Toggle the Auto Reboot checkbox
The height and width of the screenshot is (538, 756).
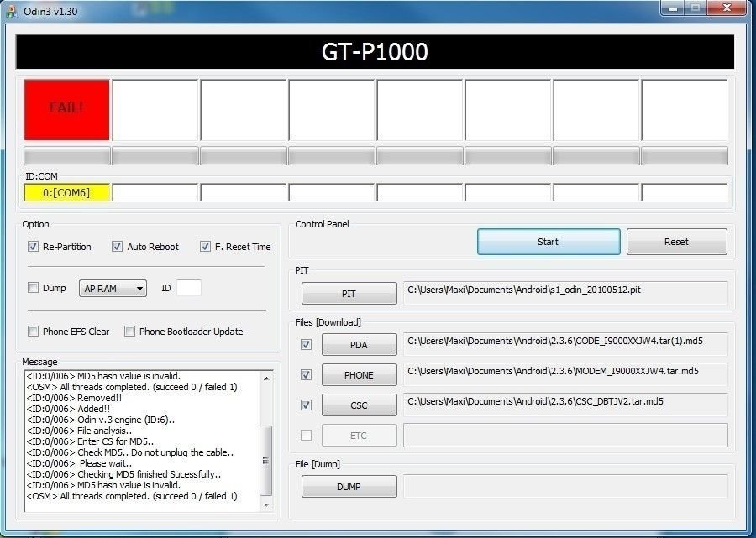pyautogui.click(x=117, y=247)
